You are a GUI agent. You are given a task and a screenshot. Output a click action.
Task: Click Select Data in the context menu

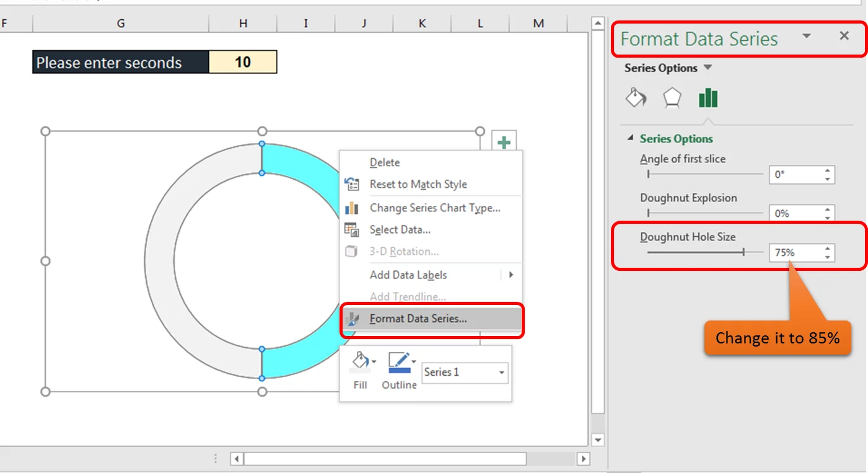(x=400, y=229)
